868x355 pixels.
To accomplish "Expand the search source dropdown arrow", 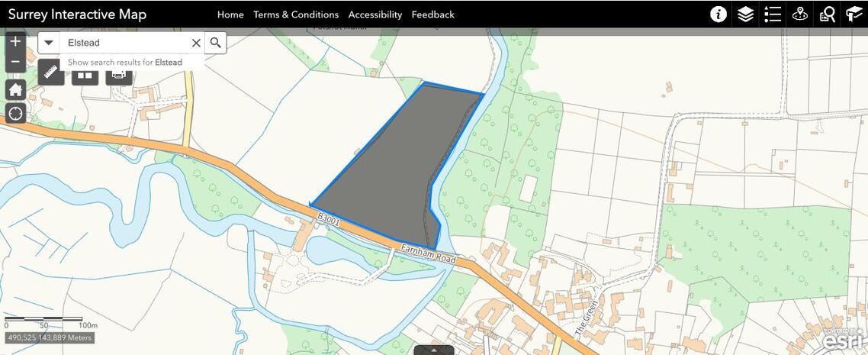I will [49, 43].
